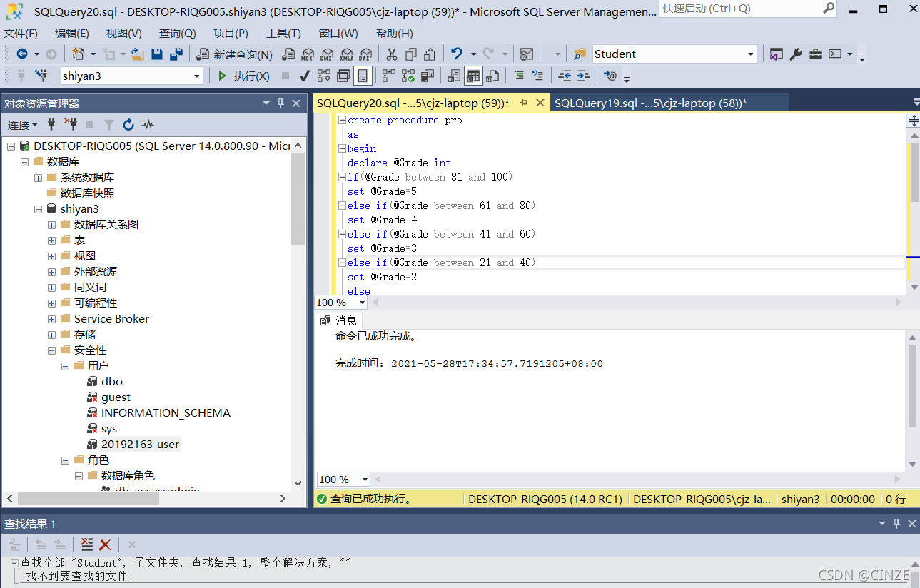Click the DAX query icon
Image resolution: width=920 pixels, height=588 pixels.
coord(366,54)
